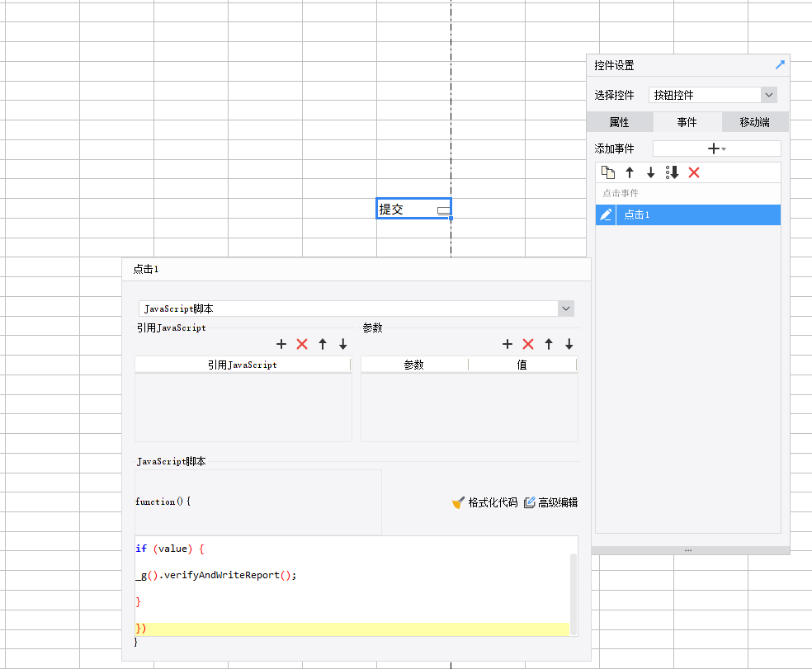Add a new 参数 row with plus icon
Screen dimensions: 812x669
pyautogui.click(x=507, y=344)
